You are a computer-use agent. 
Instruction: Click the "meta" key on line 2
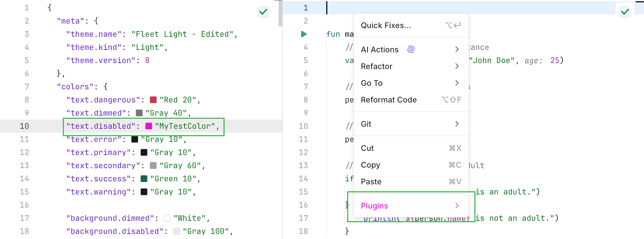[x=70, y=21]
